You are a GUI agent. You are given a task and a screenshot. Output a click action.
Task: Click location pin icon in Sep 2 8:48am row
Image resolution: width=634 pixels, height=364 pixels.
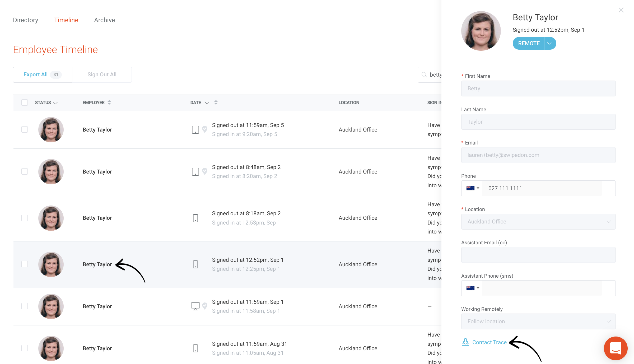[x=205, y=171]
